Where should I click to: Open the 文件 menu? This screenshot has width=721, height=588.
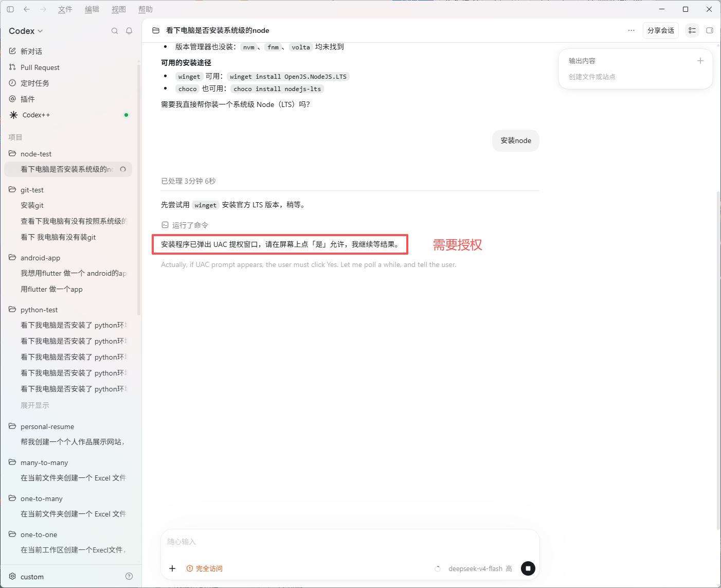pos(65,9)
